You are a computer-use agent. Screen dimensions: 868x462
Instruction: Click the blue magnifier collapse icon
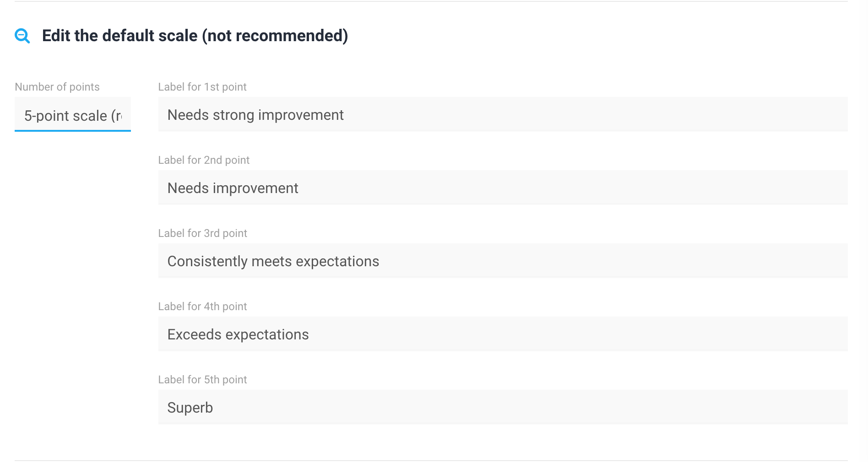point(22,36)
